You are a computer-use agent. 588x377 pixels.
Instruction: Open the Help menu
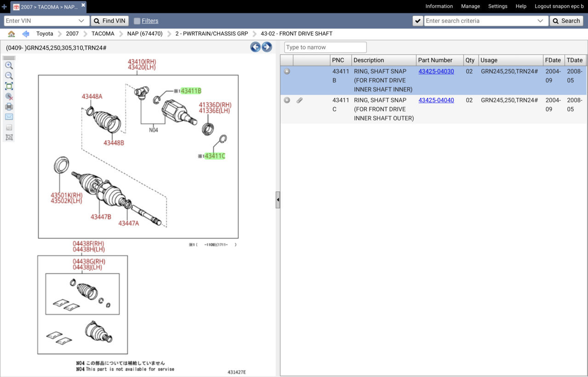tap(521, 6)
